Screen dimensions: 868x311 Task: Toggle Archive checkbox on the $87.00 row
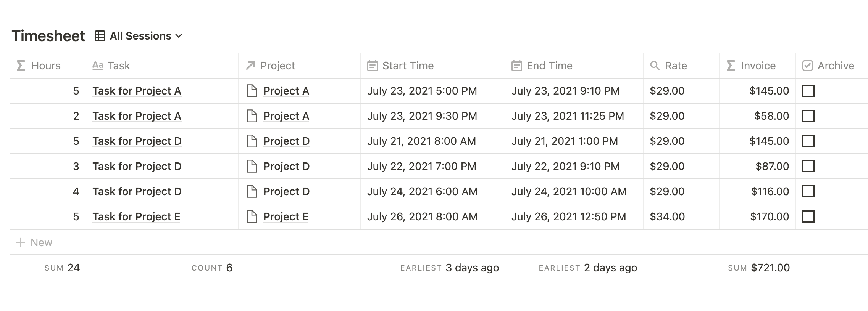[808, 166]
